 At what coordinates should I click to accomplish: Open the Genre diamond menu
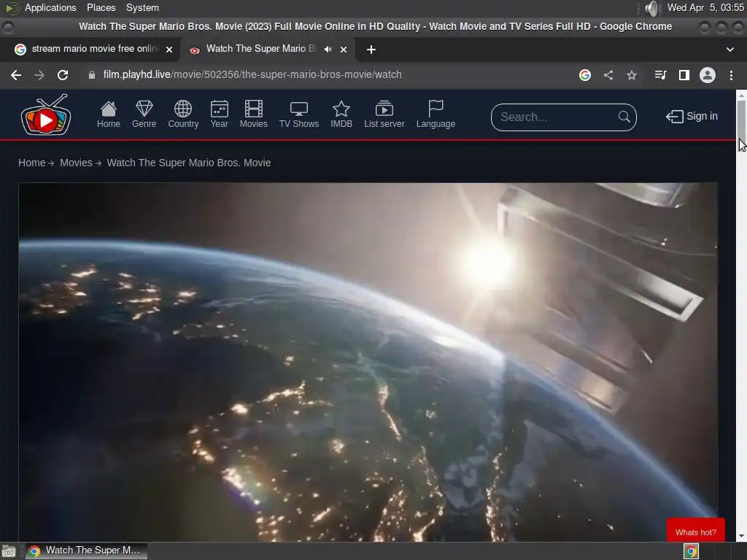[x=144, y=114]
